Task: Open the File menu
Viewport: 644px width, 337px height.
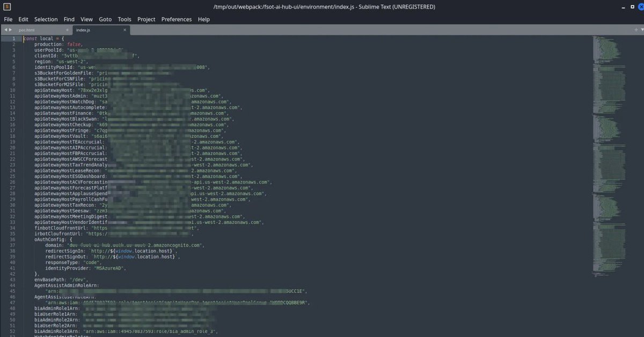Action: click(8, 19)
